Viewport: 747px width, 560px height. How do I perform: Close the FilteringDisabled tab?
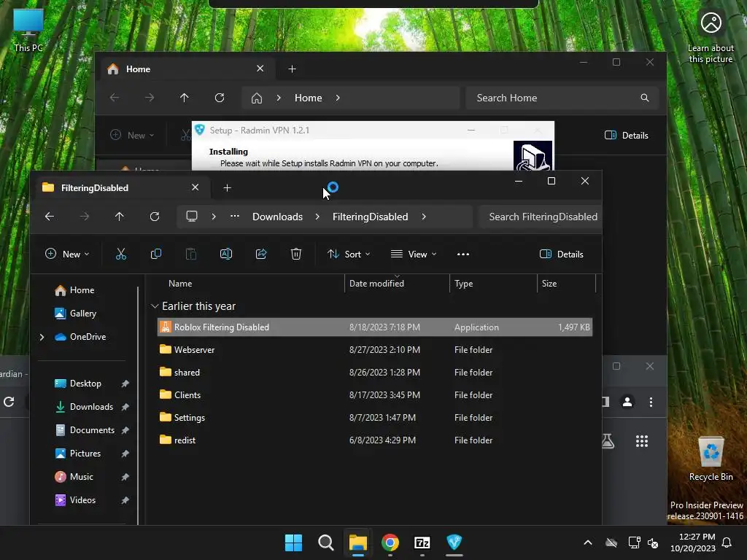(195, 187)
